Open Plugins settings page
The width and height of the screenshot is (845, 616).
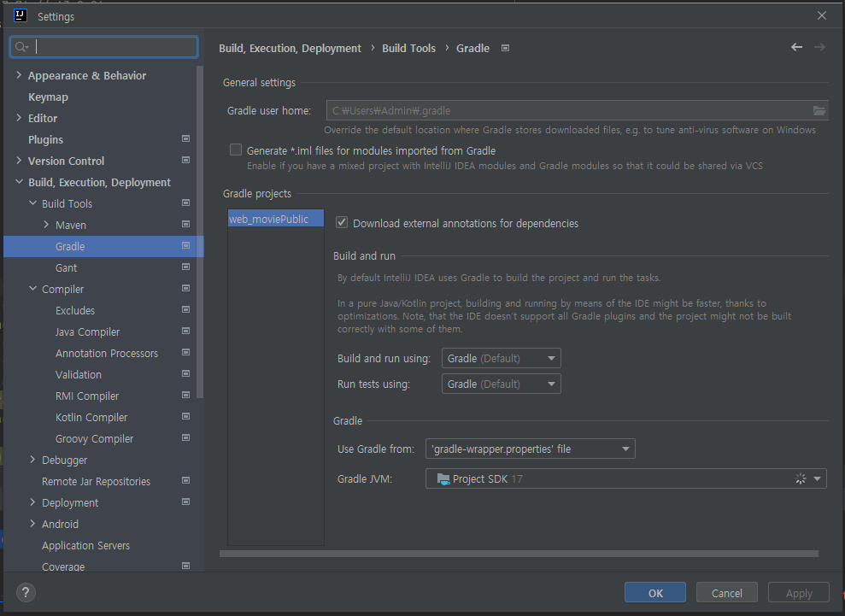pyautogui.click(x=45, y=139)
